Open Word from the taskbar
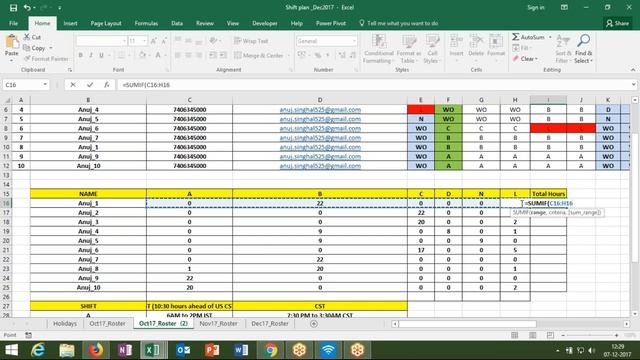The width and height of the screenshot is (640, 360). click(241, 350)
